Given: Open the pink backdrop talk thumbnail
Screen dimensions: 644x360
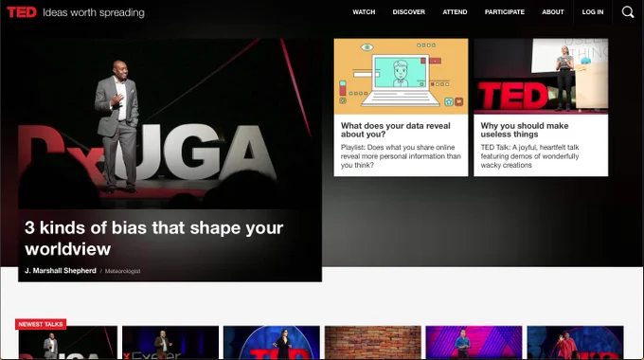Looking at the screenshot, I should [x=474, y=342].
